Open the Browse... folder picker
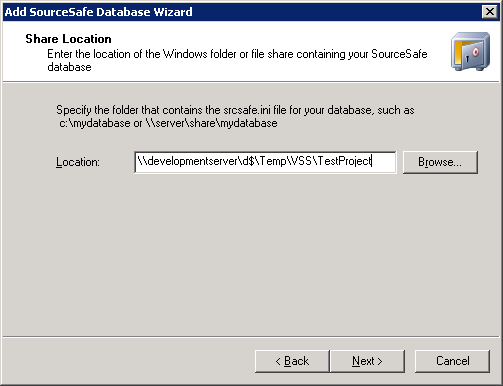This screenshot has width=503, height=386. coord(440,162)
